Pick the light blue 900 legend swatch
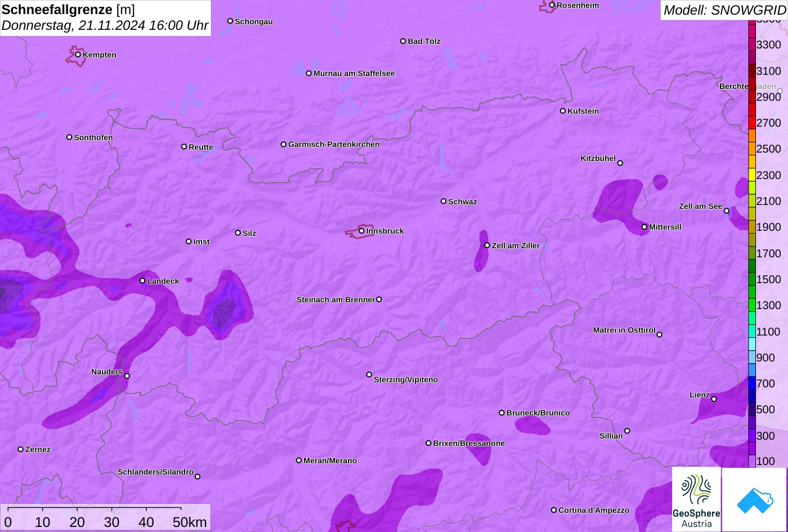The width and height of the screenshot is (788, 532). (x=752, y=357)
